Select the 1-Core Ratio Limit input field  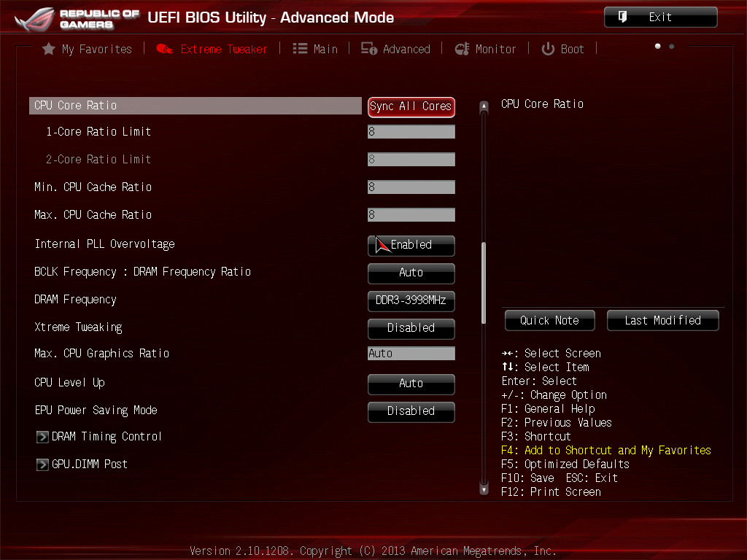411,132
